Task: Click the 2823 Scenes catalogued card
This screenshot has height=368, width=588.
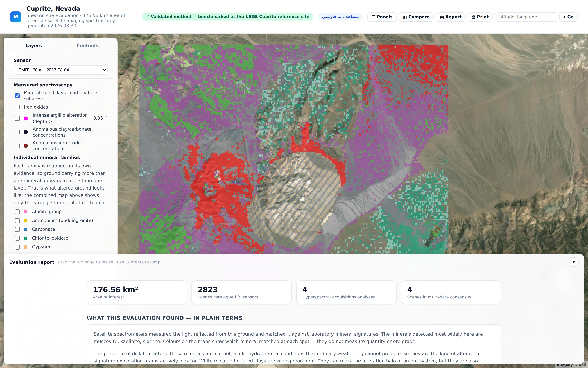Action: pos(241,292)
